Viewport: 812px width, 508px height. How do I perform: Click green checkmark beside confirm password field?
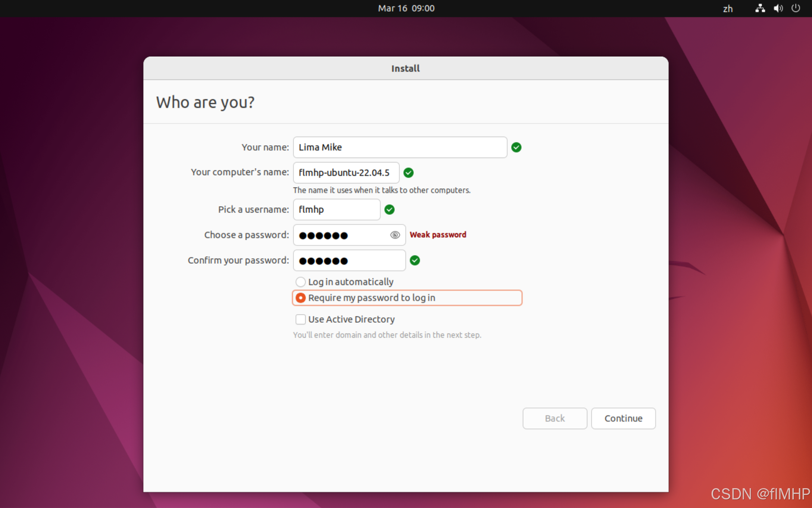[x=415, y=260]
